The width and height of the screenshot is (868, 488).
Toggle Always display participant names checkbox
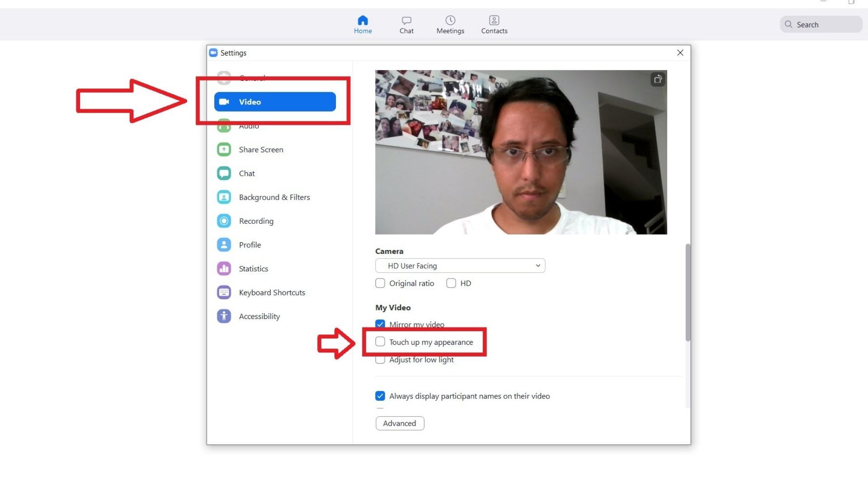pyautogui.click(x=380, y=396)
